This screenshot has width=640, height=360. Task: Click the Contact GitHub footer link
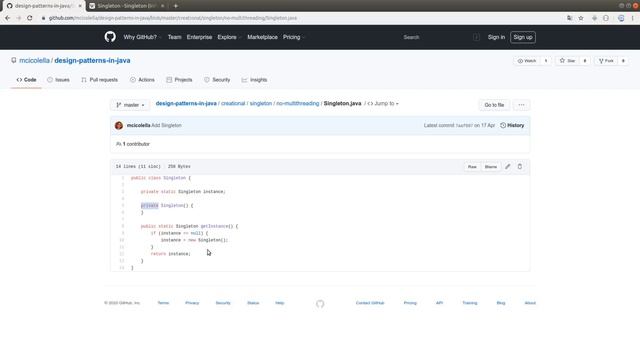coord(370,303)
